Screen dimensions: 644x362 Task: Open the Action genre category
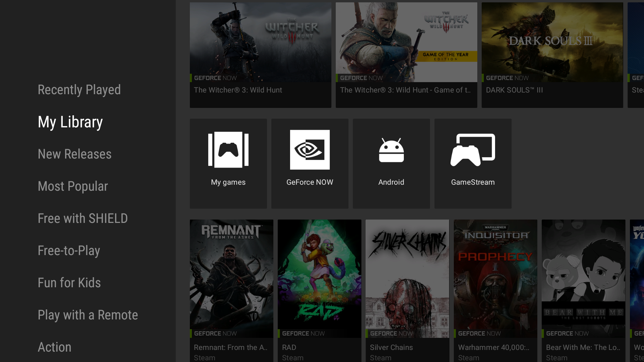coord(54,347)
